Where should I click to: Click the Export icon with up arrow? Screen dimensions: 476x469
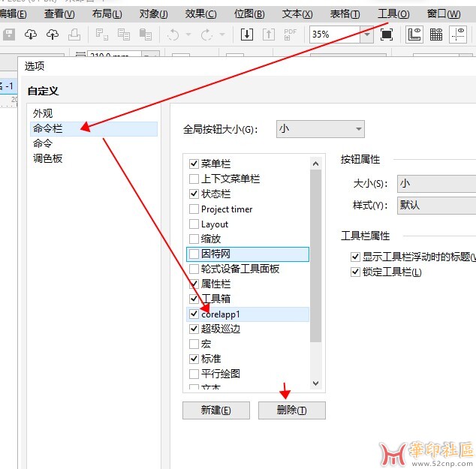tap(268, 35)
